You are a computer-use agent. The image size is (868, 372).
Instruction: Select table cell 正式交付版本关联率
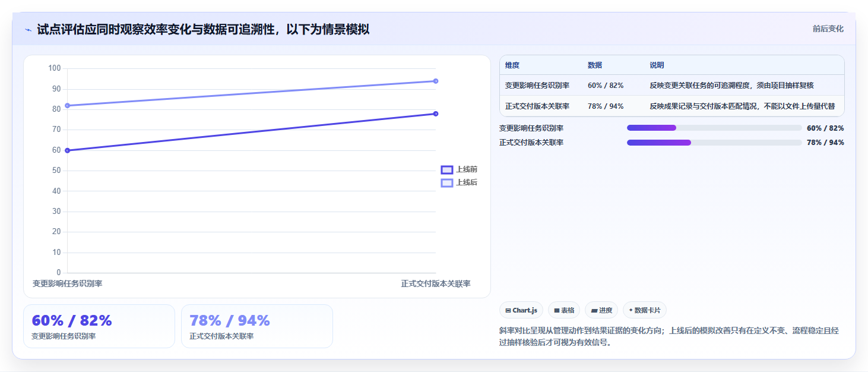coord(537,106)
